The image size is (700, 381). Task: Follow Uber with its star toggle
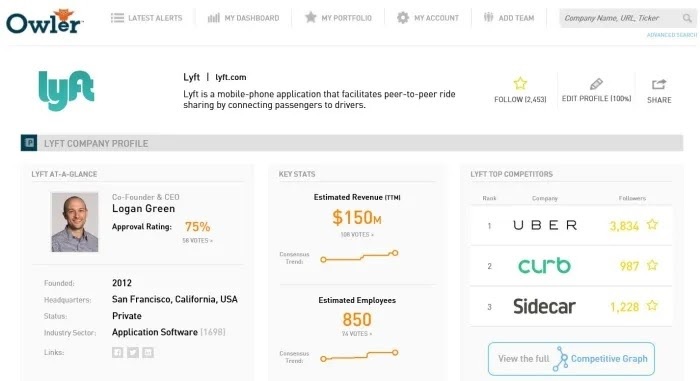(652, 224)
